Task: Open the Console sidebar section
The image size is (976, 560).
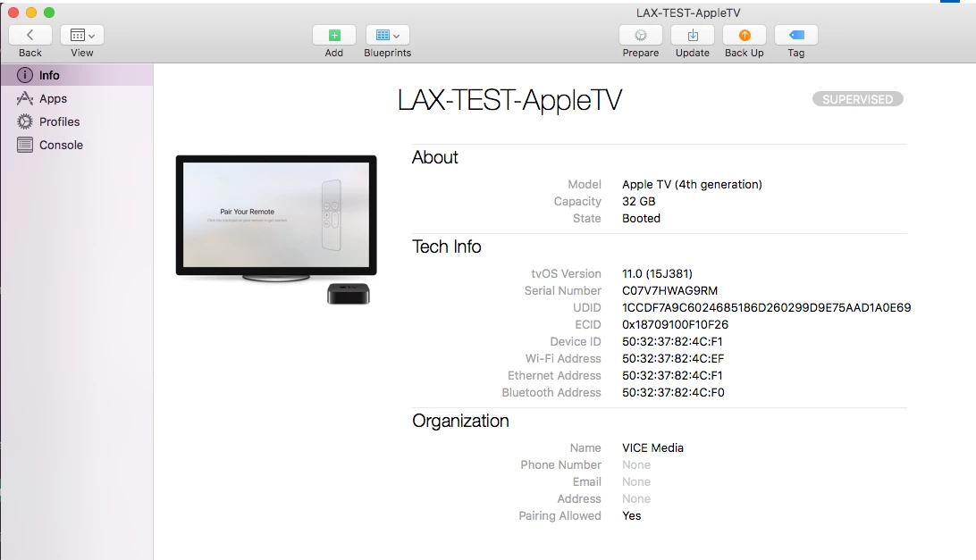Action: [77, 145]
